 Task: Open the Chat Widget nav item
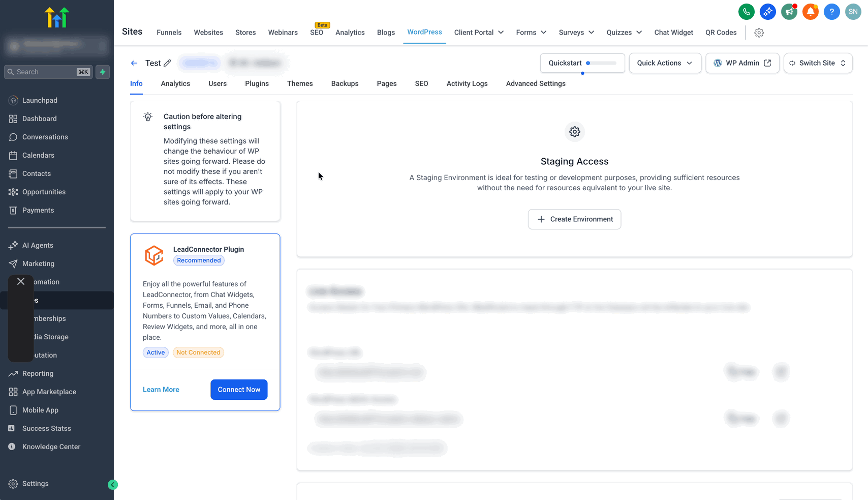(x=673, y=33)
